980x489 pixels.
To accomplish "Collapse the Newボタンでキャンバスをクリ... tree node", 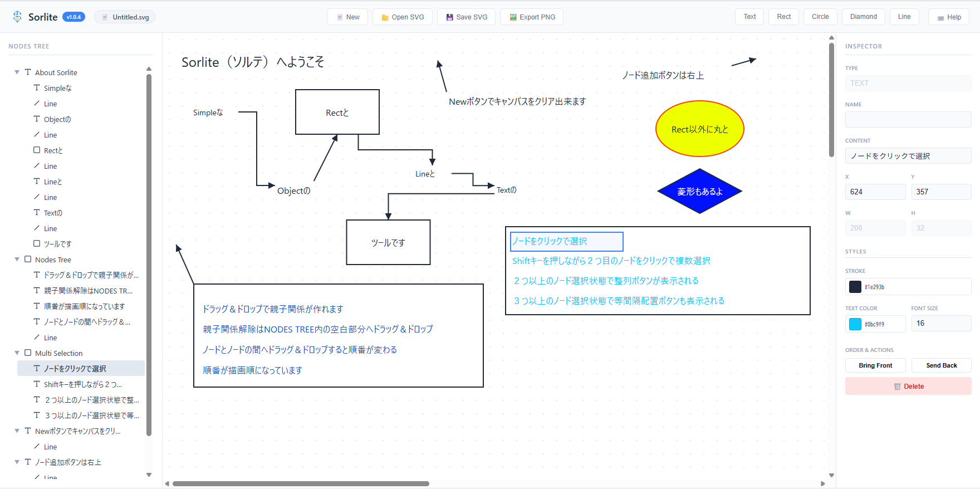I will click(17, 431).
